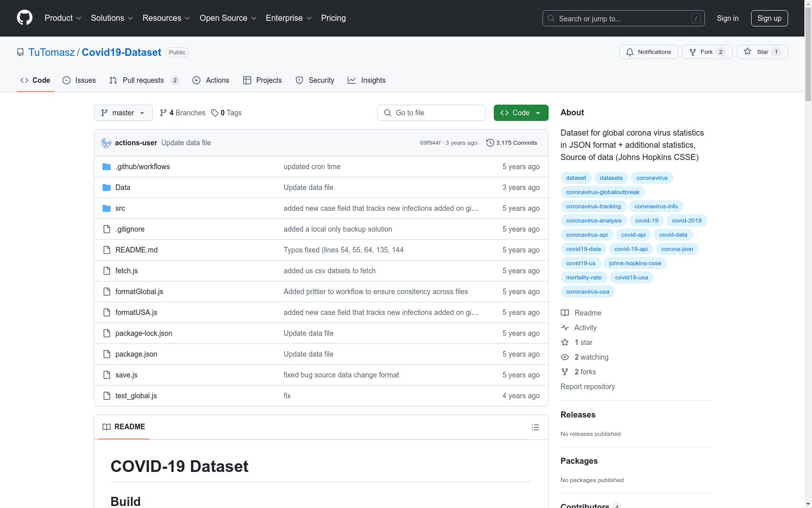Click the Sign up button
The width and height of the screenshot is (812, 508).
(769, 18)
